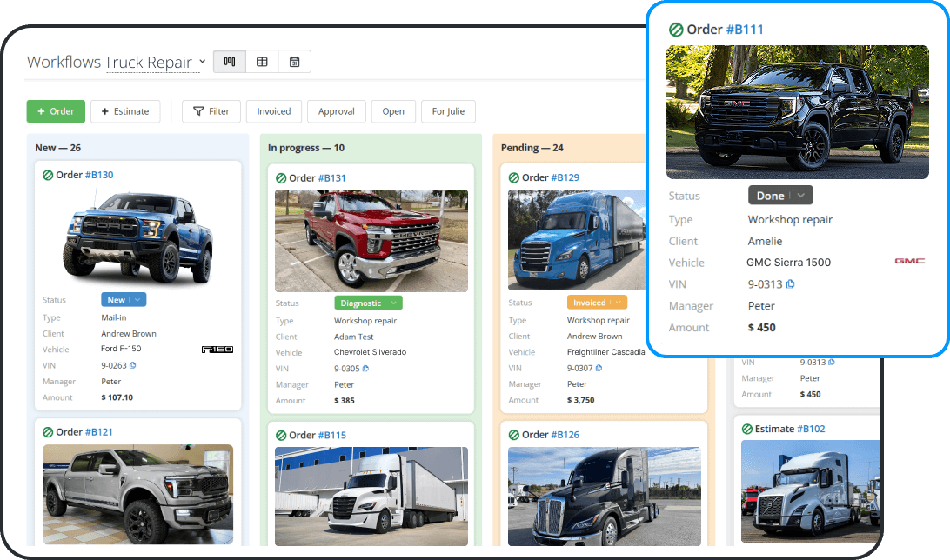
Task: Toggle the For Julie filter
Action: 448,111
